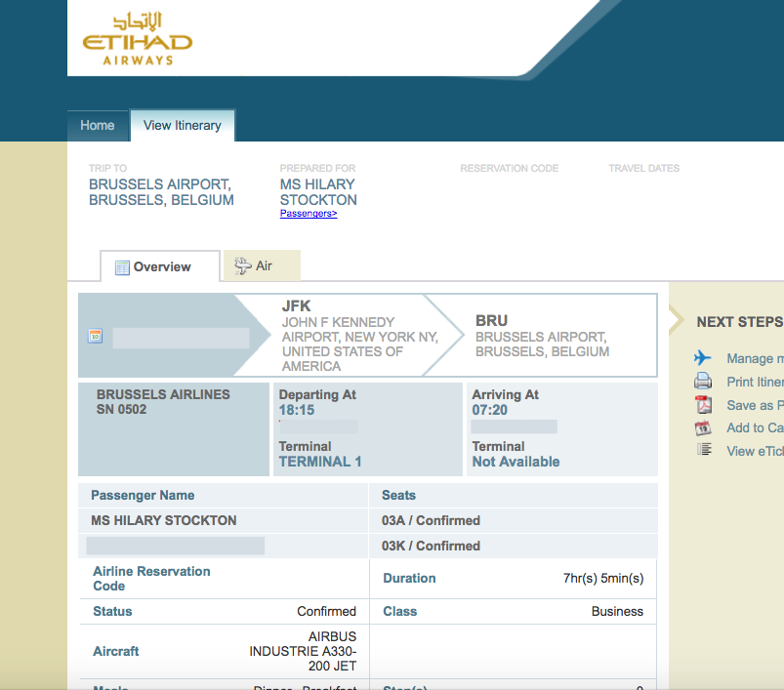Click the Save as PDF link
The height and width of the screenshot is (690, 784).
point(755,405)
